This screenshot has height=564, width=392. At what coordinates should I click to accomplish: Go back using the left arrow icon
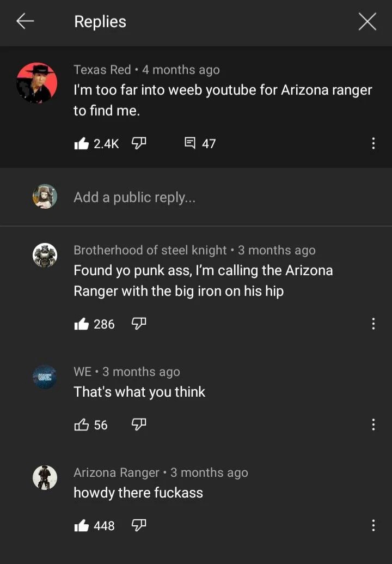click(x=25, y=21)
